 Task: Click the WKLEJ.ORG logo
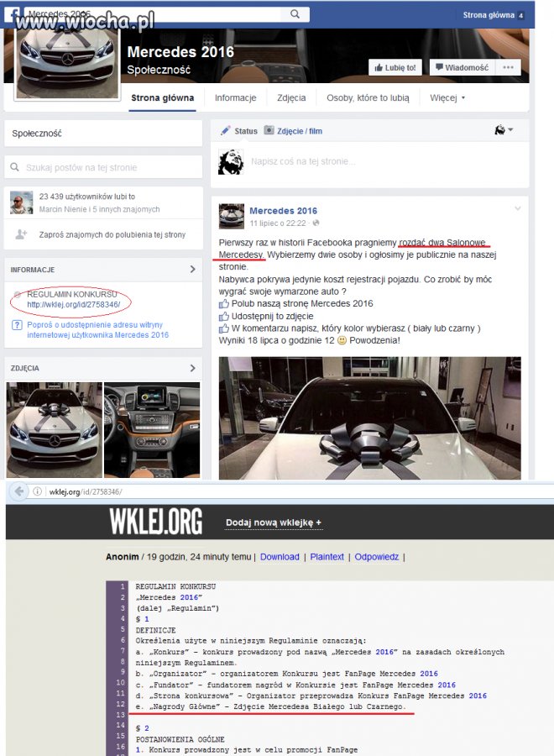(155, 522)
